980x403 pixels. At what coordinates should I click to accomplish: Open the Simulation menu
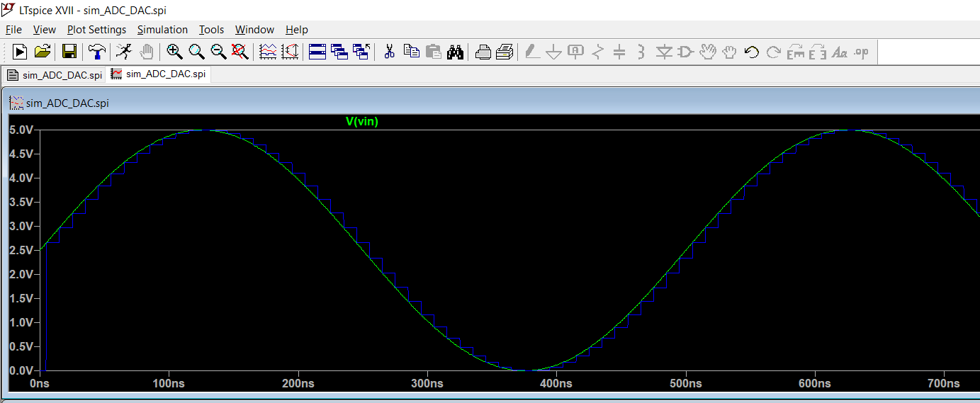[162, 30]
